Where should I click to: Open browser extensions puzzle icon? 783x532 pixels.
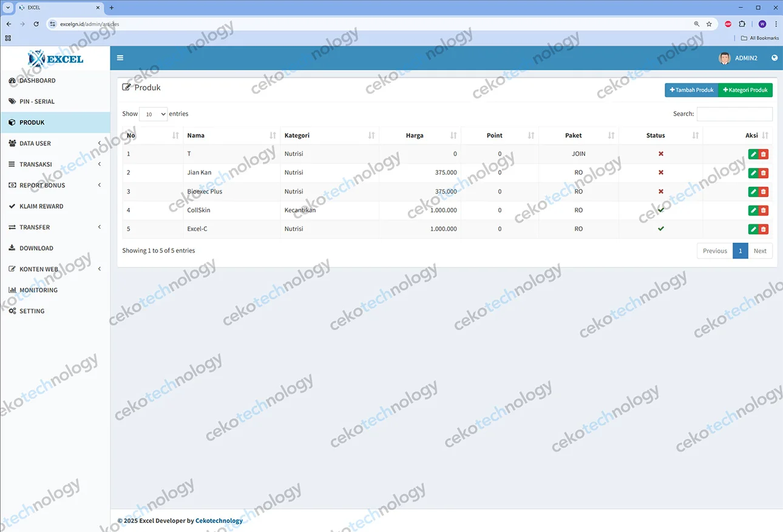pos(742,24)
